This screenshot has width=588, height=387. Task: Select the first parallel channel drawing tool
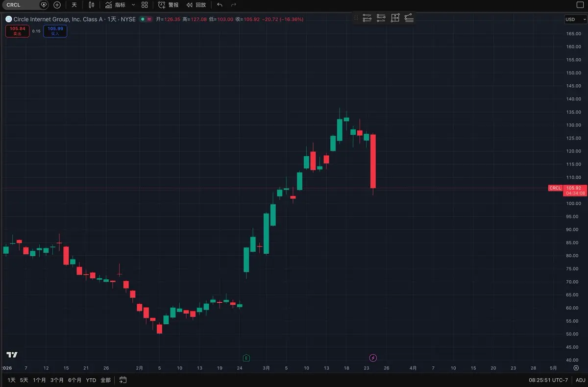pyautogui.click(x=367, y=18)
